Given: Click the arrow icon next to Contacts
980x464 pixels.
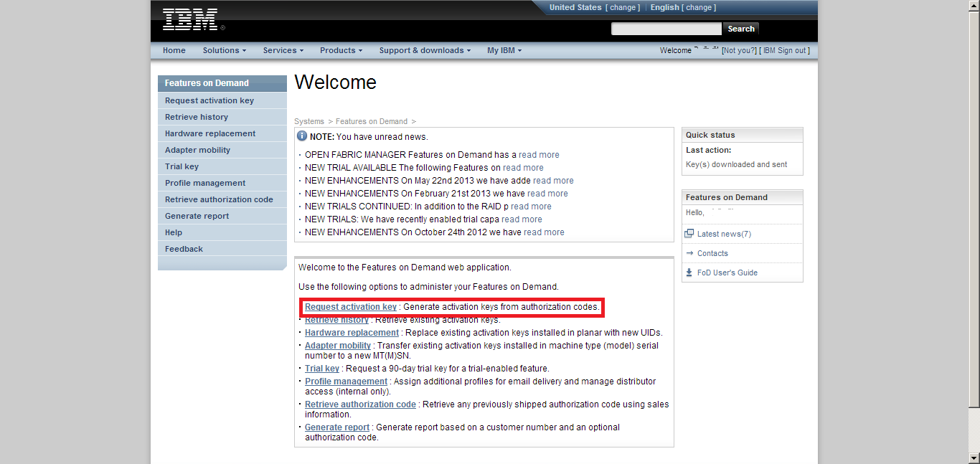Looking at the screenshot, I should (690, 252).
